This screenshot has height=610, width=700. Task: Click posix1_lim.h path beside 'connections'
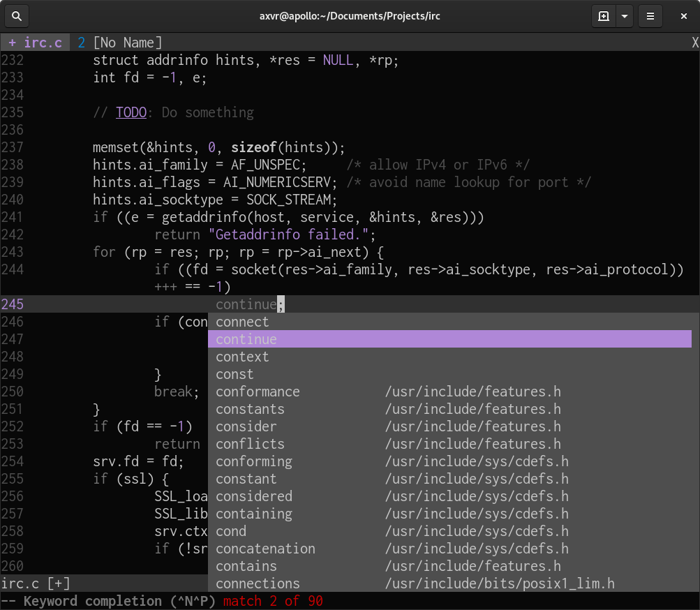tap(500, 583)
